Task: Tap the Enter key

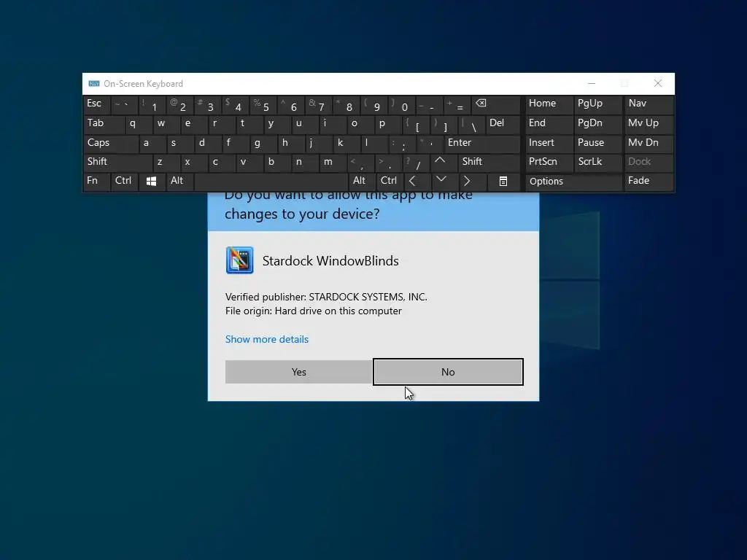Action: 481,143
